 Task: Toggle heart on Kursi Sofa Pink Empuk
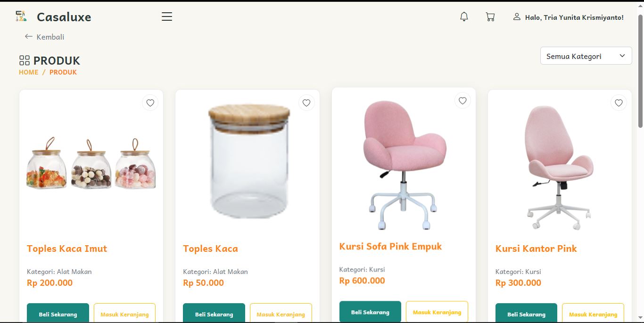pos(462,100)
